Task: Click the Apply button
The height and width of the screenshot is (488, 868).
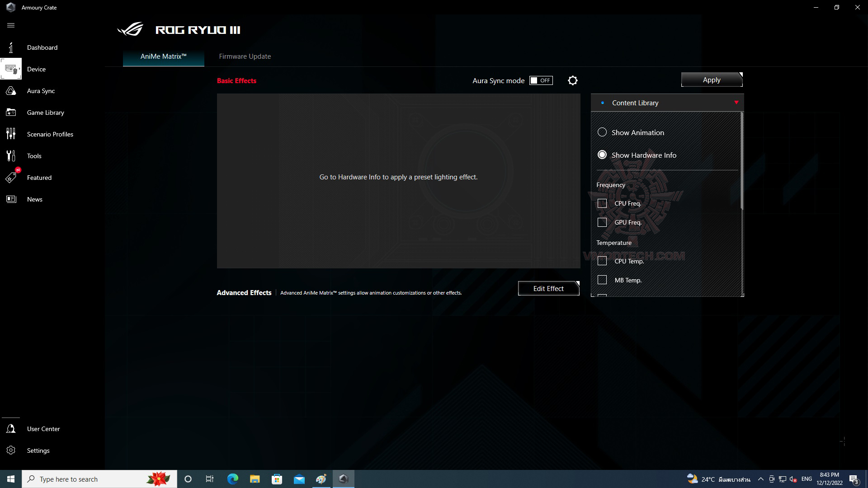Action: (711, 80)
